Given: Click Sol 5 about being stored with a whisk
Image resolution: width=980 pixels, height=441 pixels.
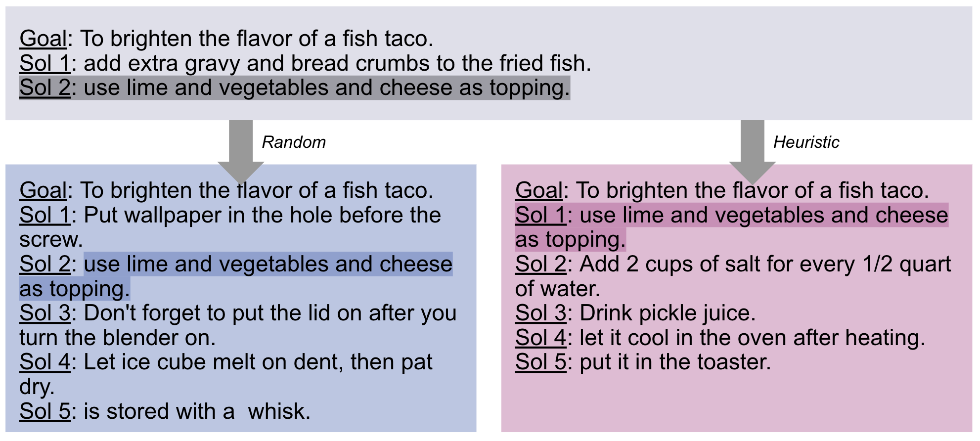Looking at the screenshot, I should [x=165, y=411].
